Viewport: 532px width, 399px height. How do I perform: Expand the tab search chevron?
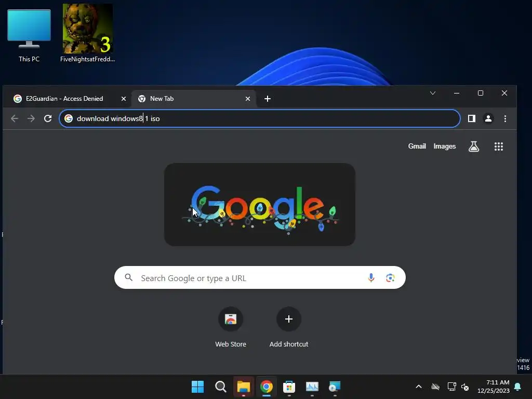433,93
